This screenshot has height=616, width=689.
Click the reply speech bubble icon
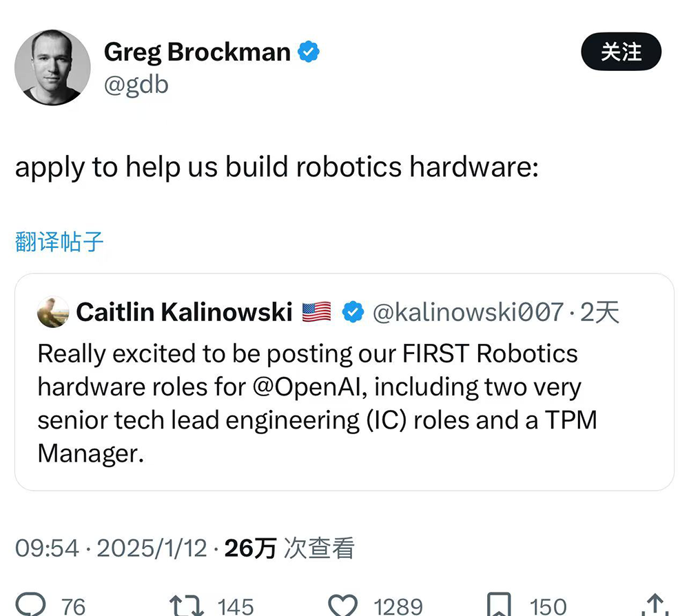(31, 604)
